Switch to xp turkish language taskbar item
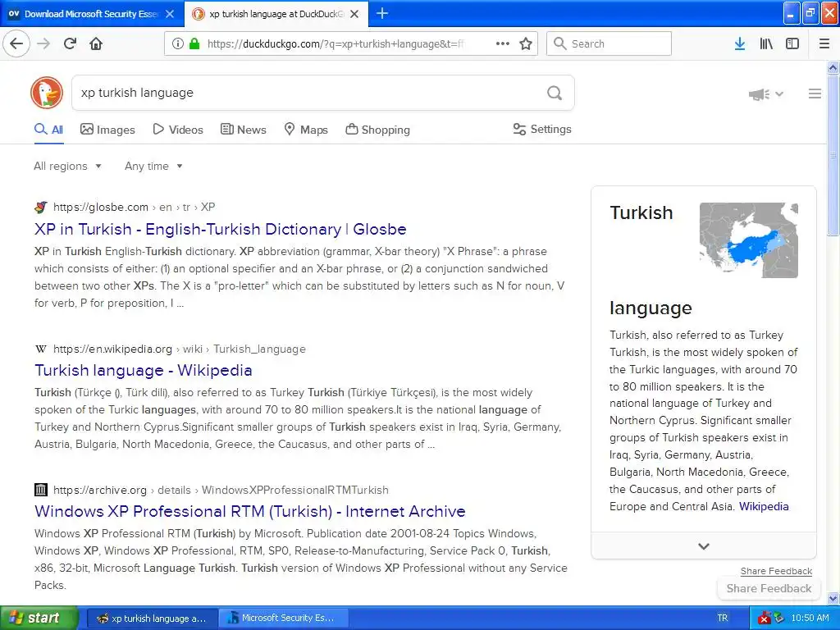 point(152,618)
